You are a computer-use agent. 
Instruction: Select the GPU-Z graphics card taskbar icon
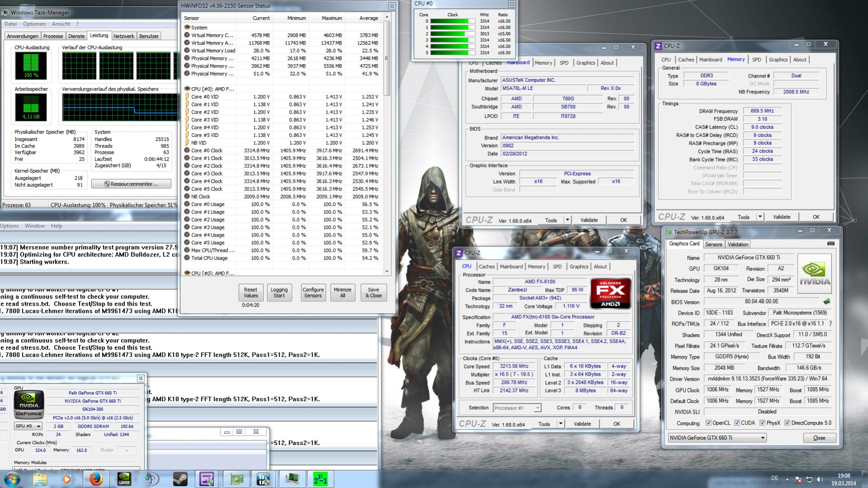tap(236, 479)
